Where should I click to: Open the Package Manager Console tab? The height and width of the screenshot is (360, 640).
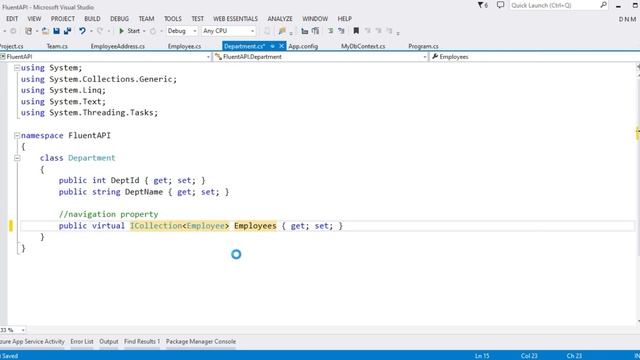[201, 342]
